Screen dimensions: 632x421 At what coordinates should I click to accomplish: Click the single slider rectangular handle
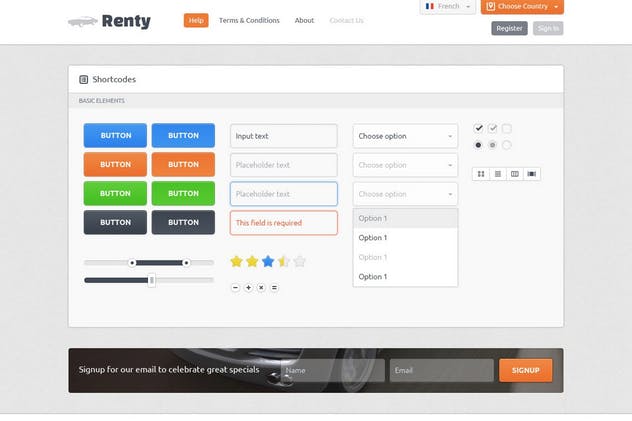(x=152, y=280)
